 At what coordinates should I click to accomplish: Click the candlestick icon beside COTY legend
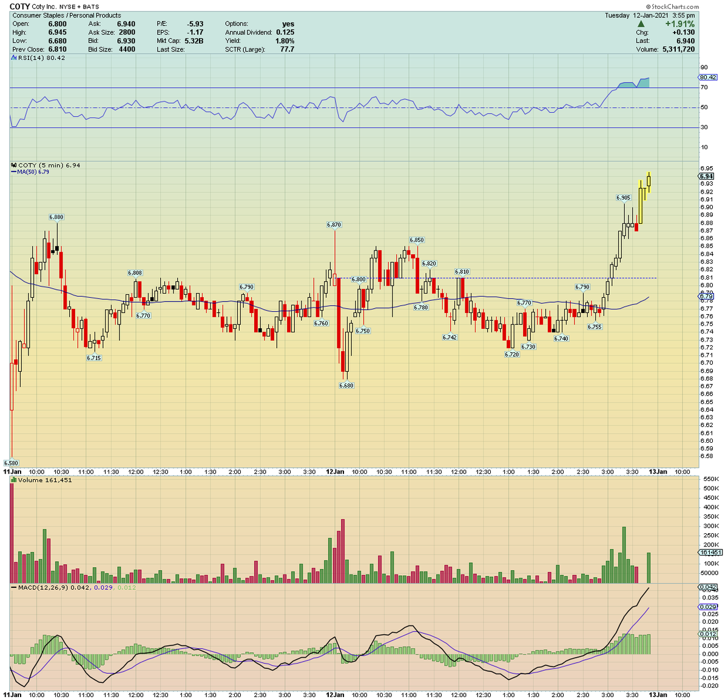(13, 165)
